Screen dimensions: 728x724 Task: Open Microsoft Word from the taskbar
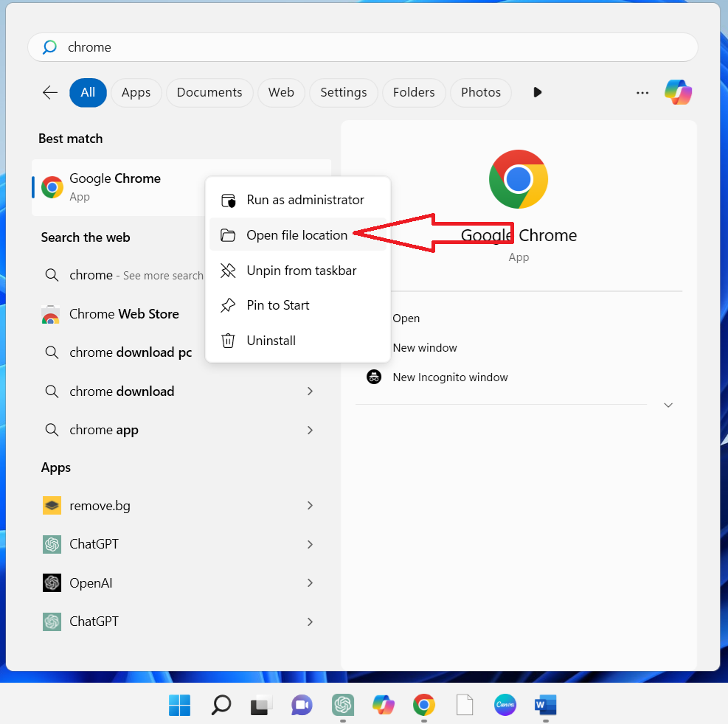(546, 705)
